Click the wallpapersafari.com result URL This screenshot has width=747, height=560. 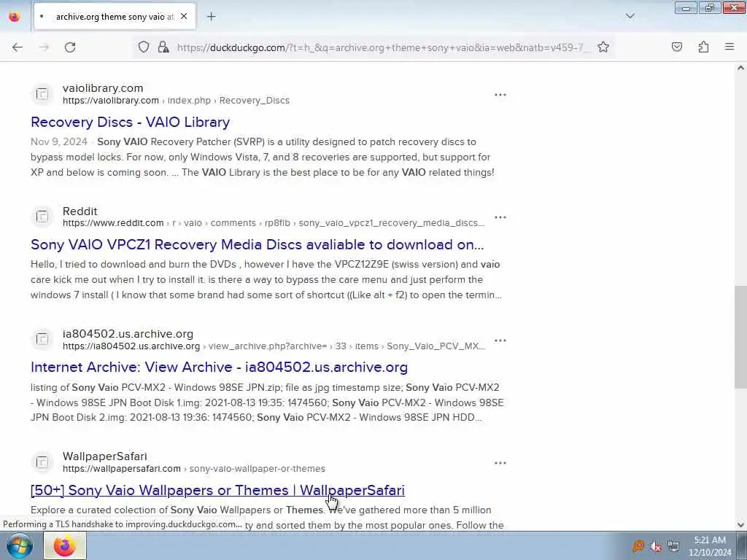194,469
